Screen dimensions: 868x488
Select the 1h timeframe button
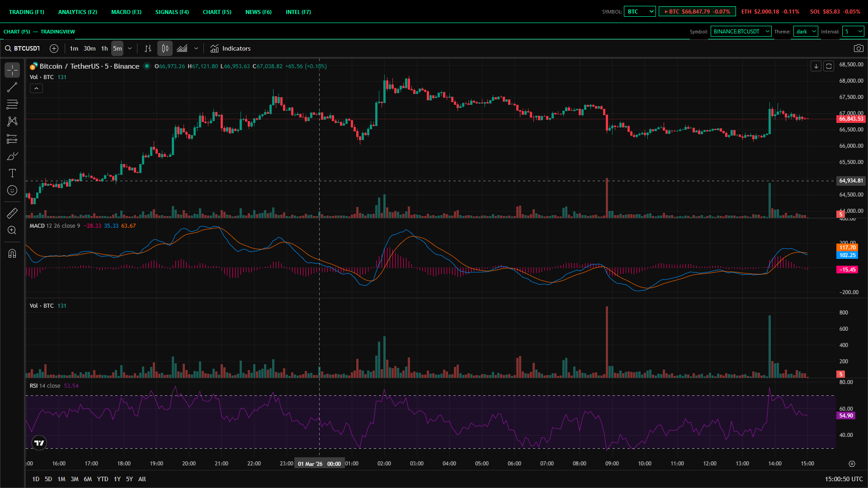pos(104,48)
